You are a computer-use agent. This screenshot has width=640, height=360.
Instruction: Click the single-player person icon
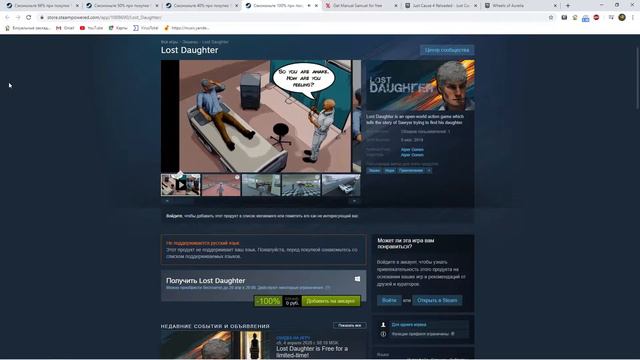point(383,324)
